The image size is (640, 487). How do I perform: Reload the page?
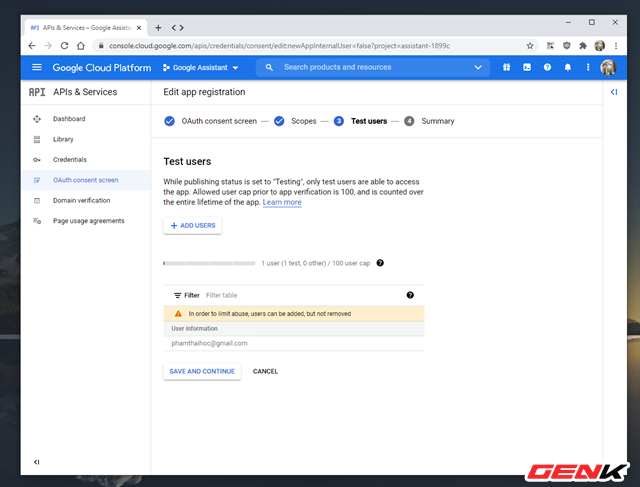point(64,46)
